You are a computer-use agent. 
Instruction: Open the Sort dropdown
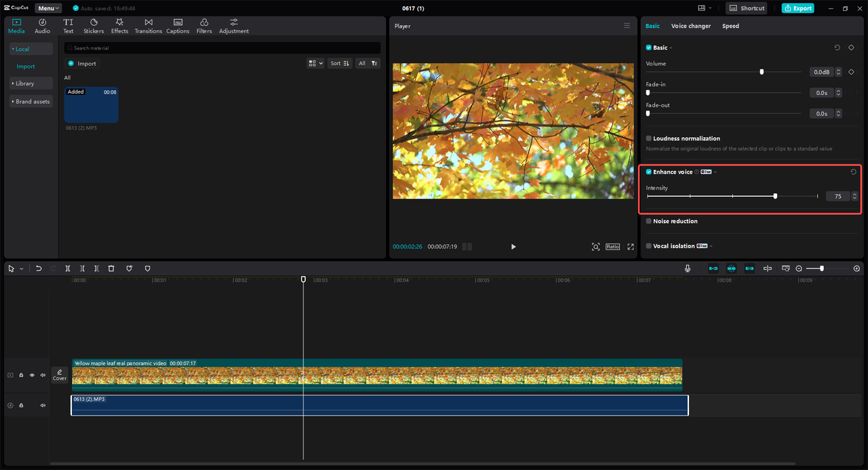click(x=339, y=63)
